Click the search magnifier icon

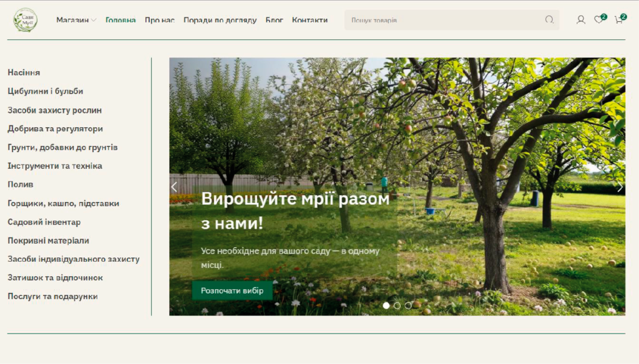549,20
